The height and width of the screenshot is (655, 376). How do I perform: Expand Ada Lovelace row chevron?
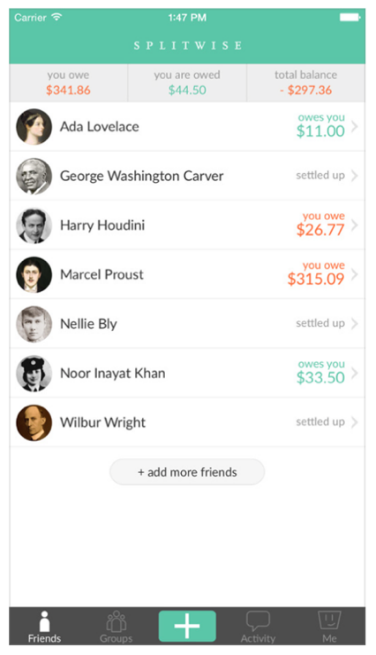pos(355,127)
